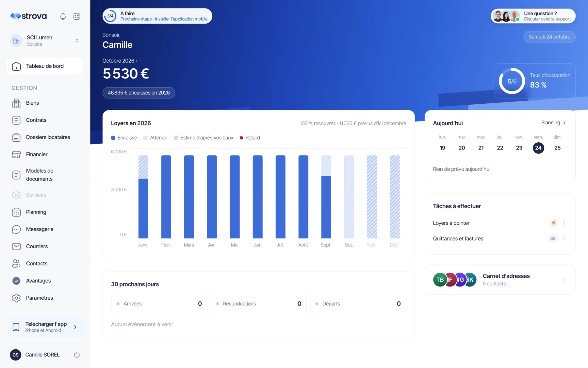Click the Encaissé legend color swatch
This screenshot has width=588, height=368.
point(113,138)
